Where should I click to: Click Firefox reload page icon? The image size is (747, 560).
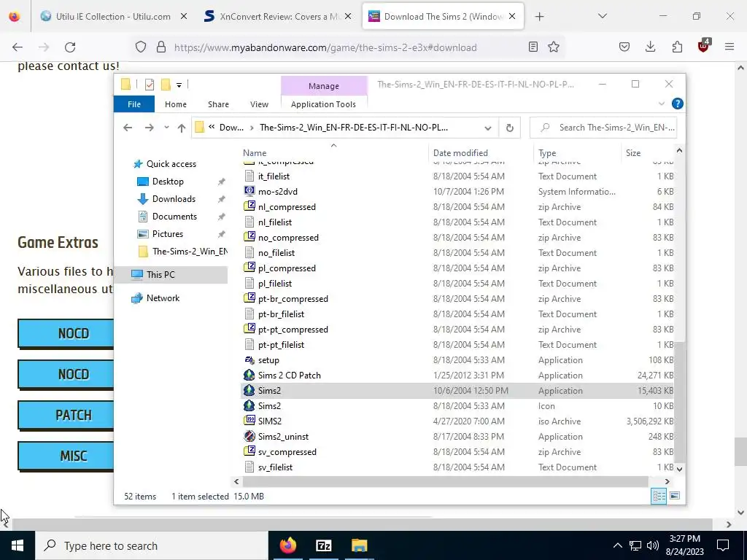[x=70, y=47]
